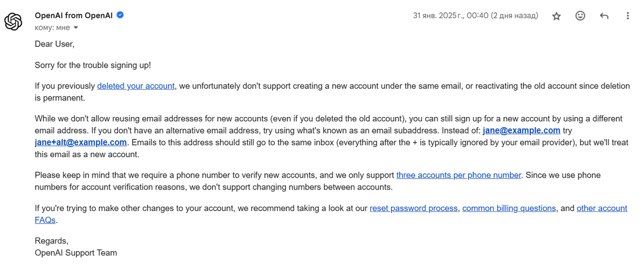
Task: Open "three accounts per phone number" link
Action: tap(458, 175)
